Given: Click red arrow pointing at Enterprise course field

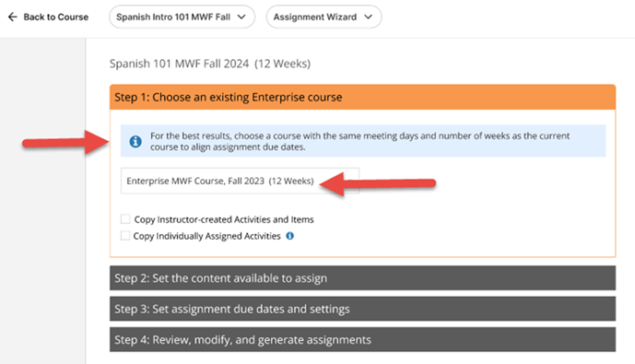Looking at the screenshot, I should (378, 183).
